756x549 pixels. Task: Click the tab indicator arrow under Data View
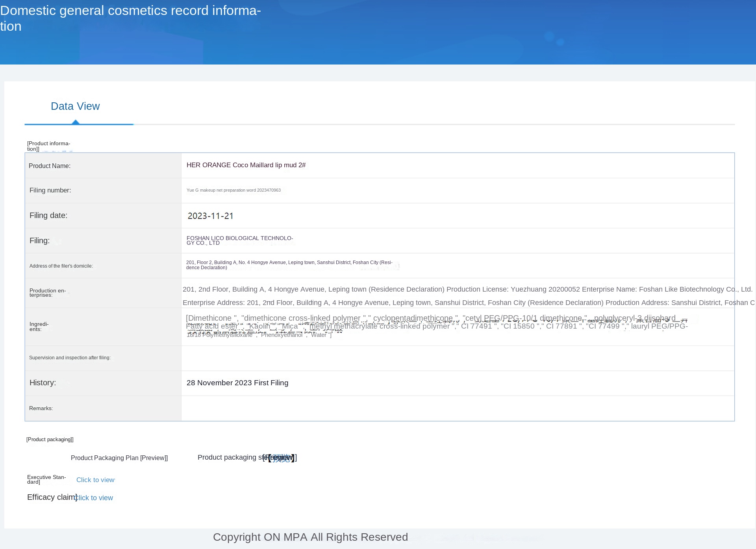76,122
